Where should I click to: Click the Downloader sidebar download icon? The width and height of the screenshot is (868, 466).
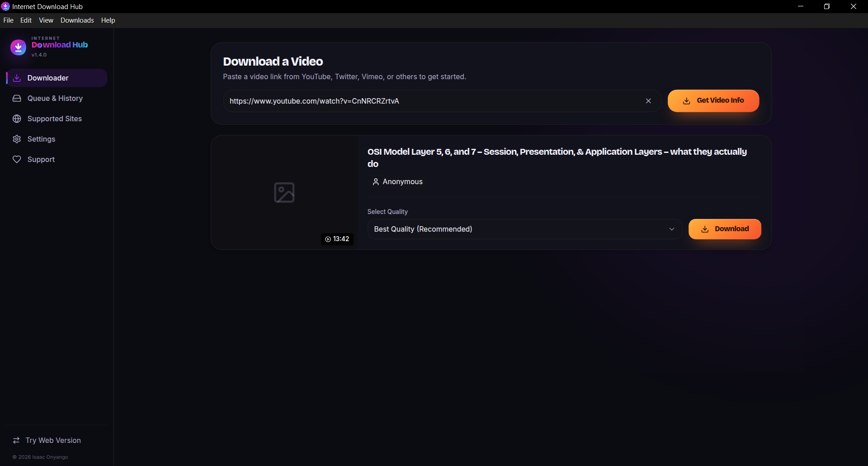click(x=17, y=78)
